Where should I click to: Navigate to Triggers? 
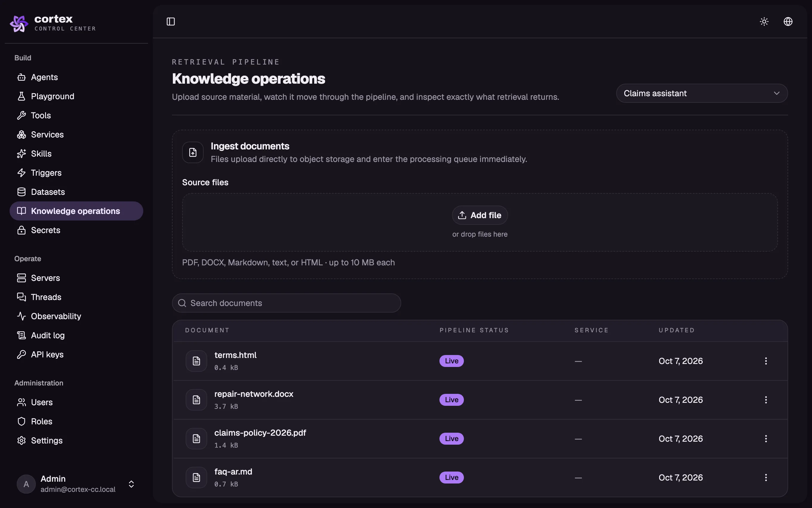76,173
